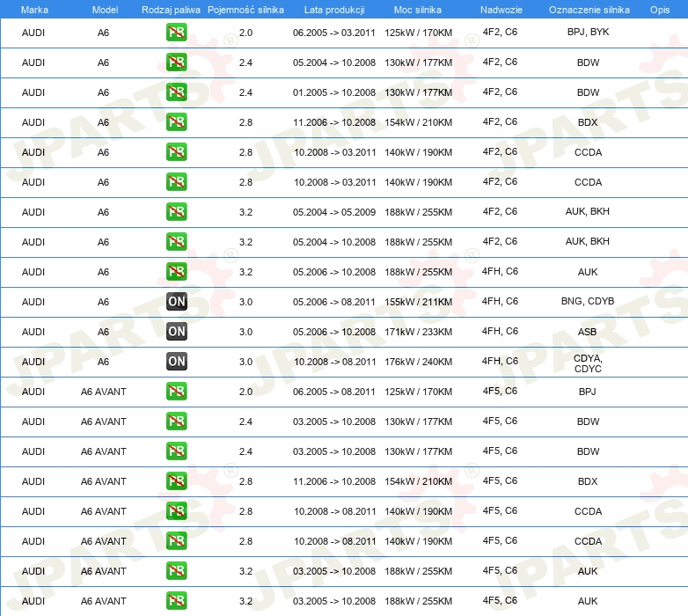Click petrol icon in the A6 AVANT BPJ row

[176, 392]
